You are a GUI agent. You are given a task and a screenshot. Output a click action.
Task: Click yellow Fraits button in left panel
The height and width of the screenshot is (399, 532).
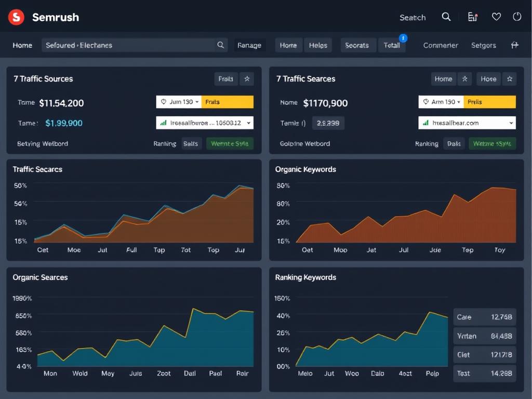(228, 102)
